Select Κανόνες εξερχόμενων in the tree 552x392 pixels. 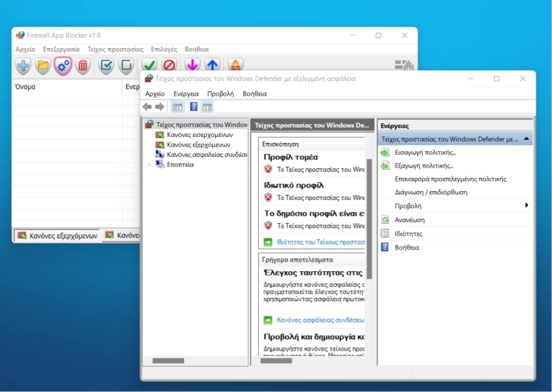199,144
